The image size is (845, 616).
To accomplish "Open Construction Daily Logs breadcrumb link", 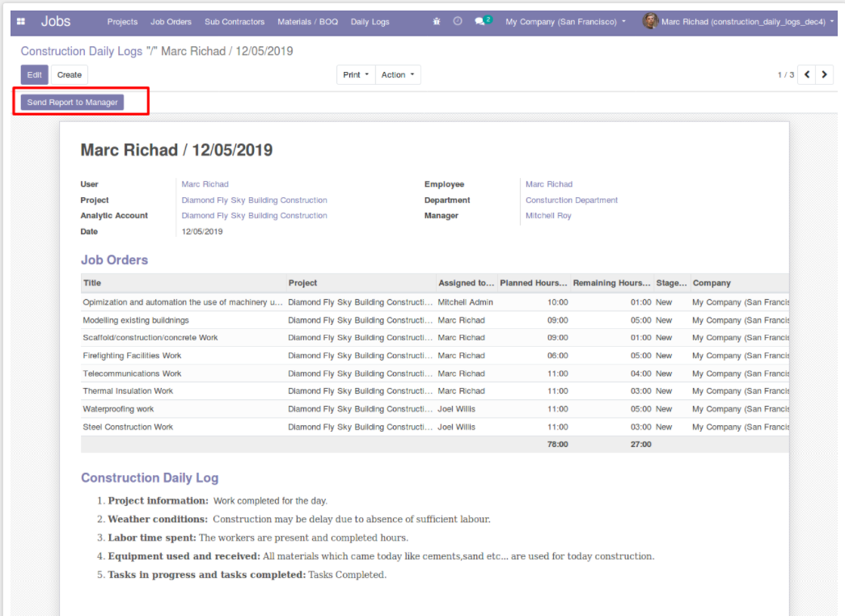I will coord(82,52).
